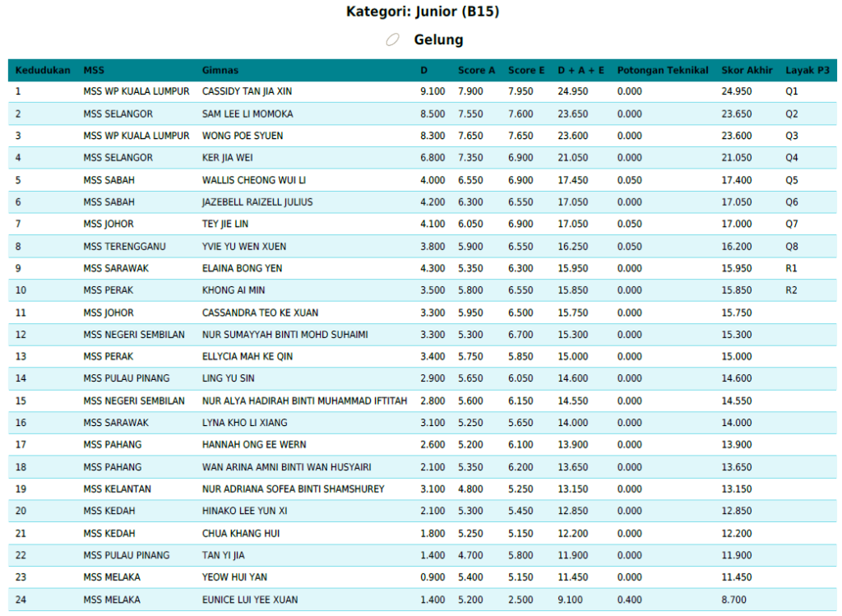
Task: Click the 0.400 technical deduction value
Action: [629, 600]
